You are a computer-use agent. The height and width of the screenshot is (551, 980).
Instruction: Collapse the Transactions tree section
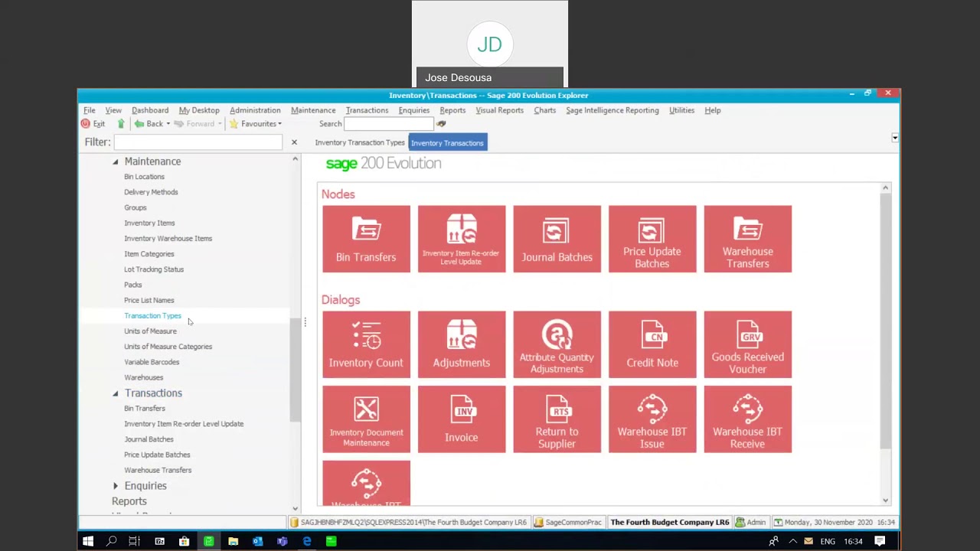116,393
